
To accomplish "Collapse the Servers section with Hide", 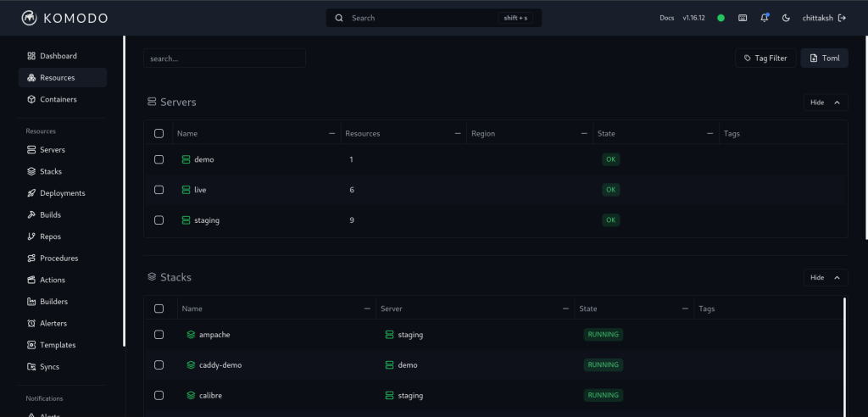I will coord(826,103).
